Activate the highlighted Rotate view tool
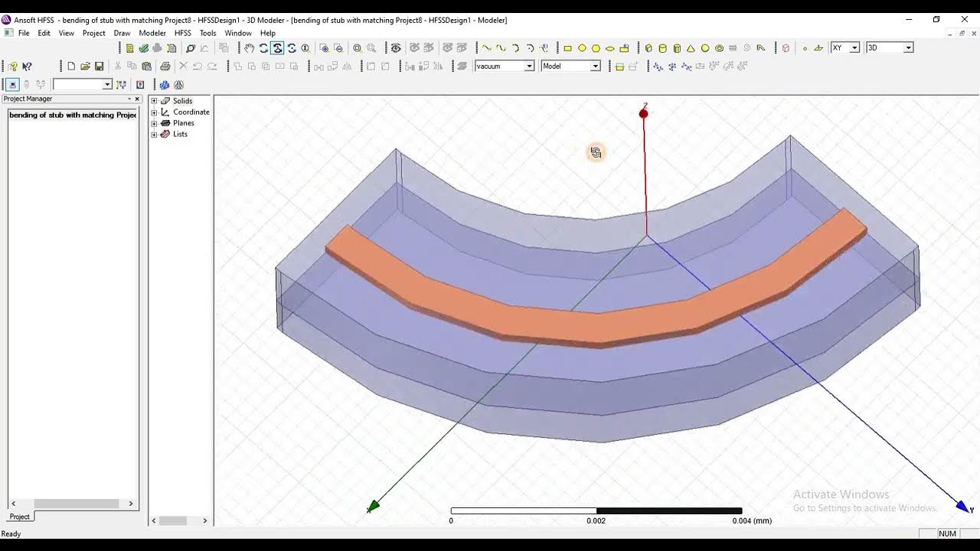Image resolution: width=980 pixels, height=551 pixels. point(278,47)
